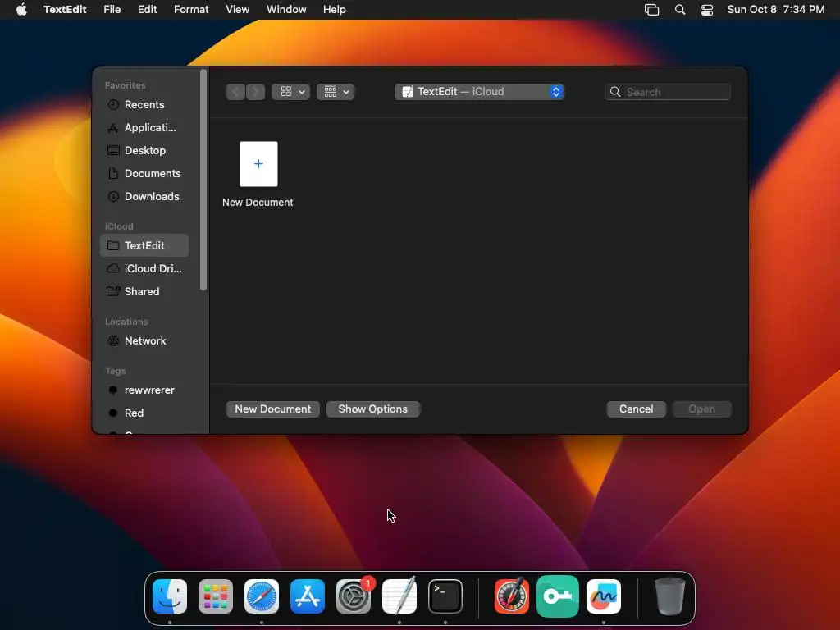Image resolution: width=840 pixels, height=630 pixels.
Task: Open Spotlight search in menu bar
Action: click(680, 10)
